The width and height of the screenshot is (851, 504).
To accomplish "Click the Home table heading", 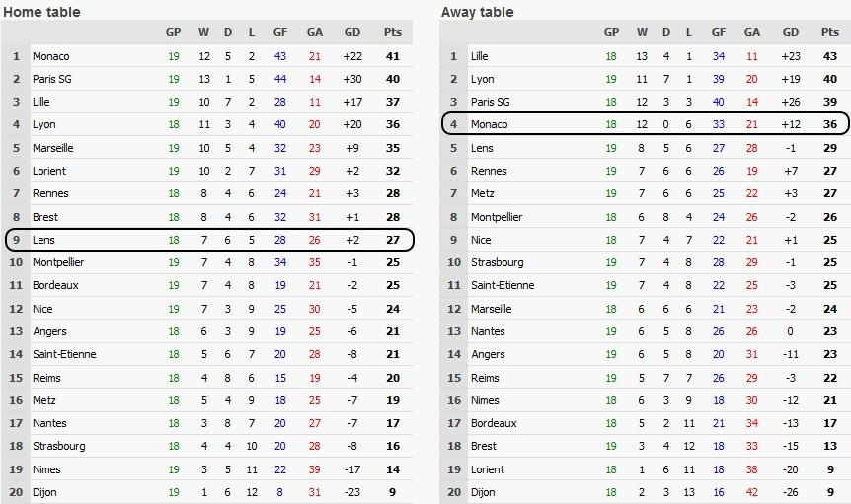I will click(42, 11).
